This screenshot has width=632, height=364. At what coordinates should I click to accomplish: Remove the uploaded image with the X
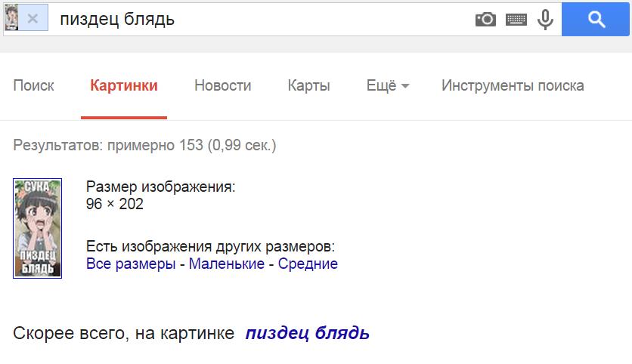(x=33, y=18)
